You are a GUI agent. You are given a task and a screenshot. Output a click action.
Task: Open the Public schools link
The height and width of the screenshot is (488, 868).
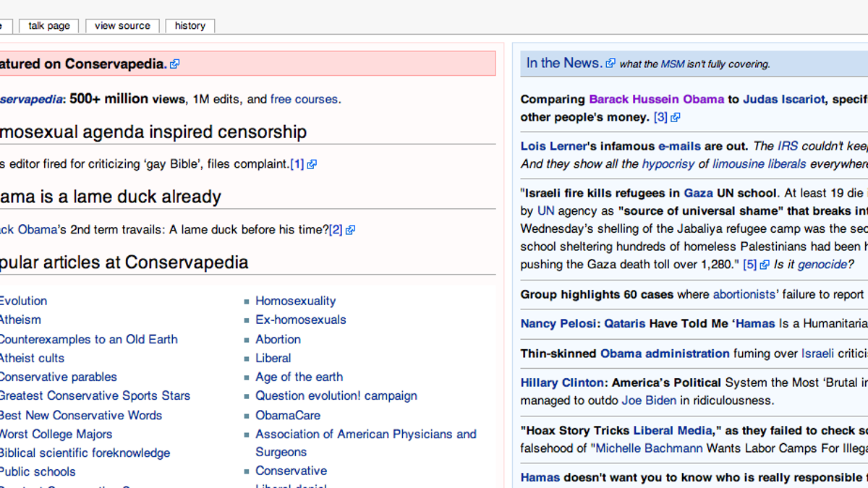(x=38, y=471)
